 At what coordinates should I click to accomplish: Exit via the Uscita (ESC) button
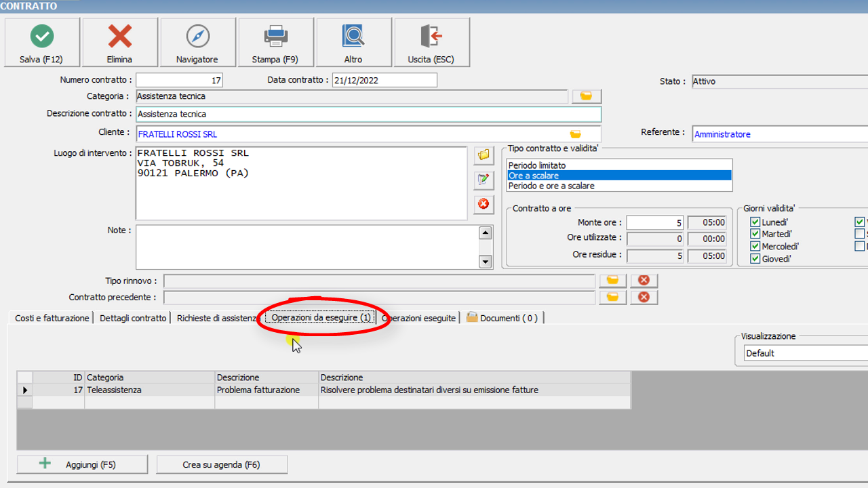431,43
